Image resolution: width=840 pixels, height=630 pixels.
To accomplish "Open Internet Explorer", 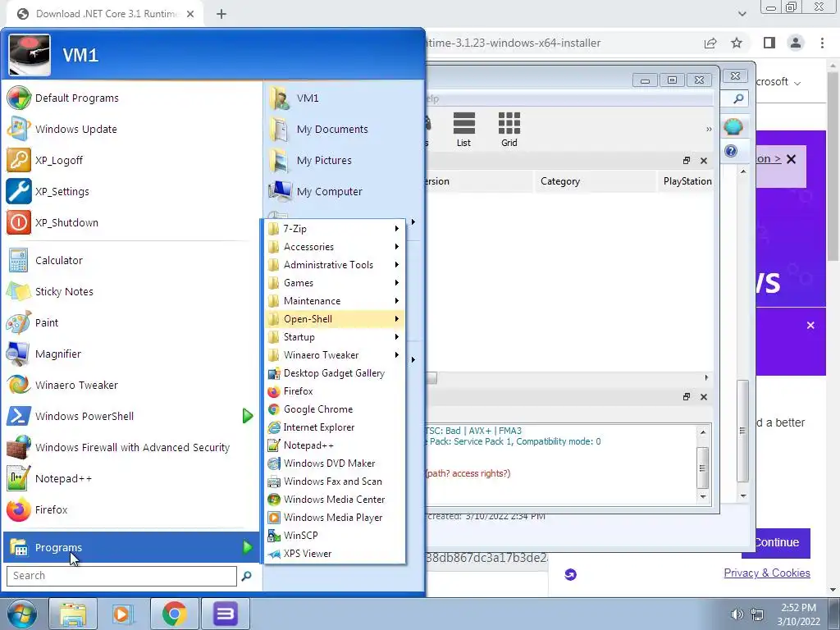I will (335, 427).
